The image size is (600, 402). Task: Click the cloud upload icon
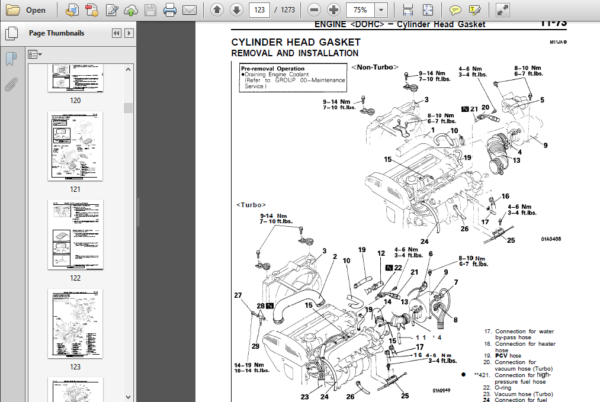point(130,10)
